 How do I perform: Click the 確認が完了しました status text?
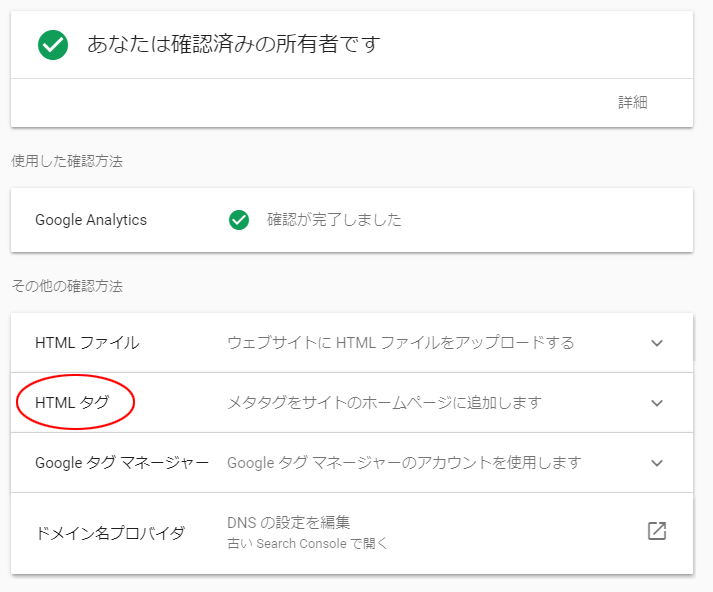pos(334,220)
